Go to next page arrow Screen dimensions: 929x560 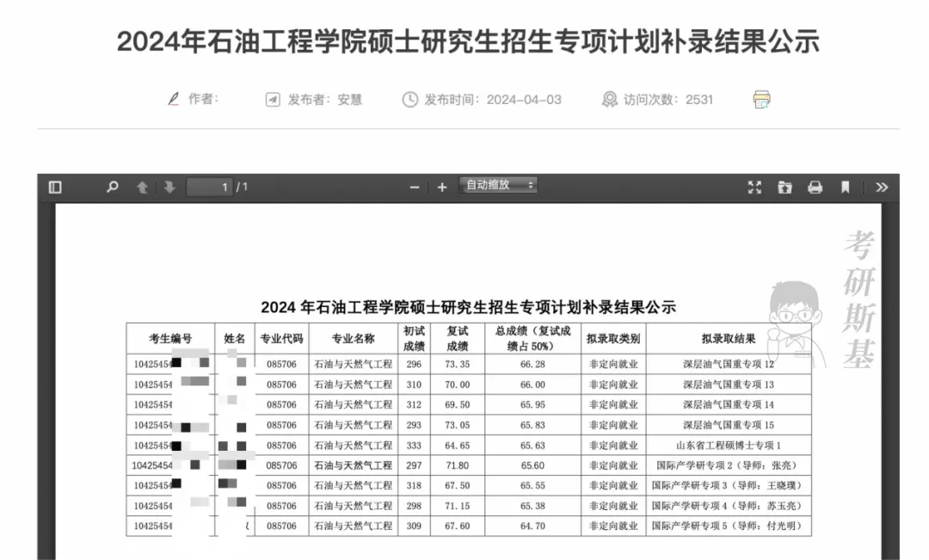pos(169,187)
